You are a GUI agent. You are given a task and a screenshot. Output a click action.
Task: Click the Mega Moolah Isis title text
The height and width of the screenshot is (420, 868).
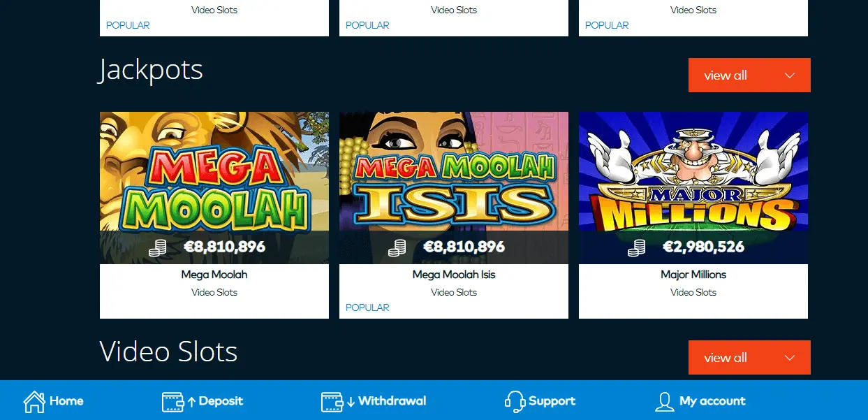pyautogui.click(x=454, y=275)
